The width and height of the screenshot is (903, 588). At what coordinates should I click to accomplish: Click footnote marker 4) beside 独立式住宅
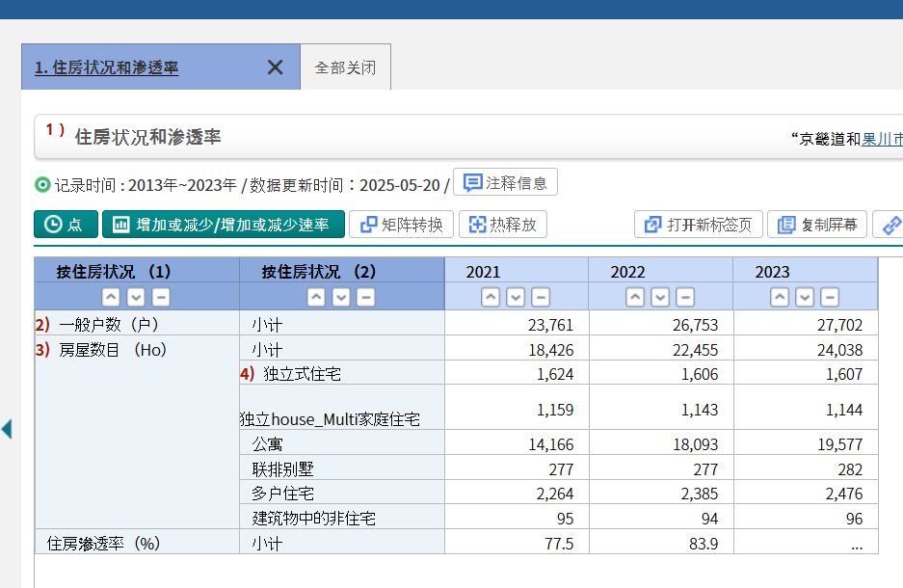[x=248, y=374]
